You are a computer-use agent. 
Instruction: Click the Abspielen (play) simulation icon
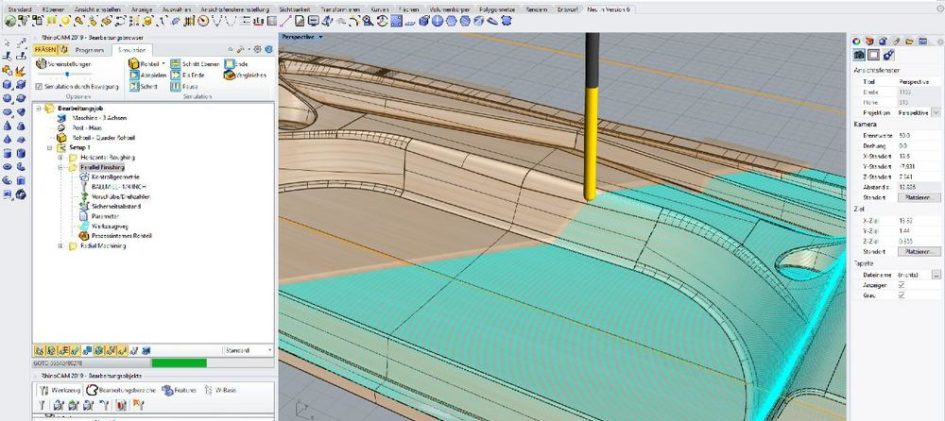(x=134, y=75)
